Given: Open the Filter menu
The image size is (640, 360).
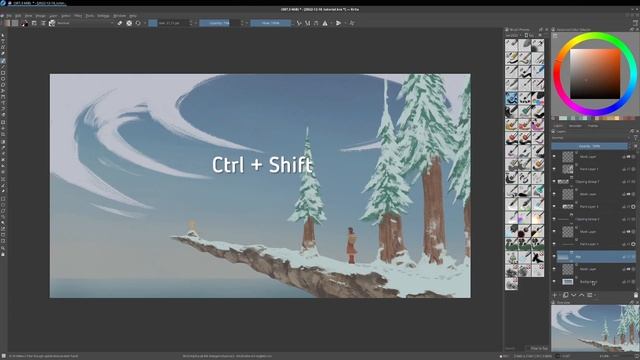Looking at the screenshot, I should pos(78,16).
